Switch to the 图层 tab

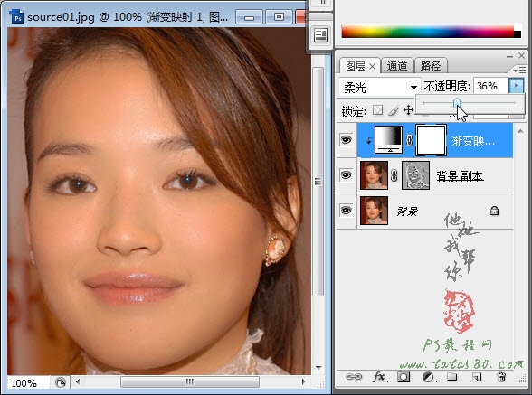(356, 66)
